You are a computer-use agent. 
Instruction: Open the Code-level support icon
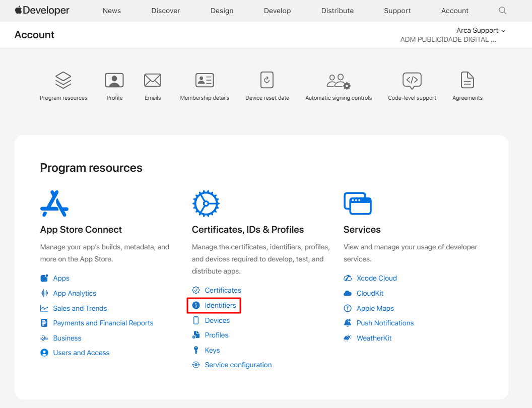click(412, 81)
